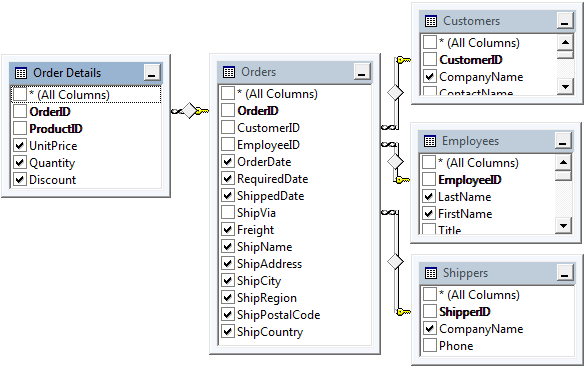The image size is (586, 368).
Task: Click the infinity symbol next to Orders CustomerID
Action: point(388,128)
